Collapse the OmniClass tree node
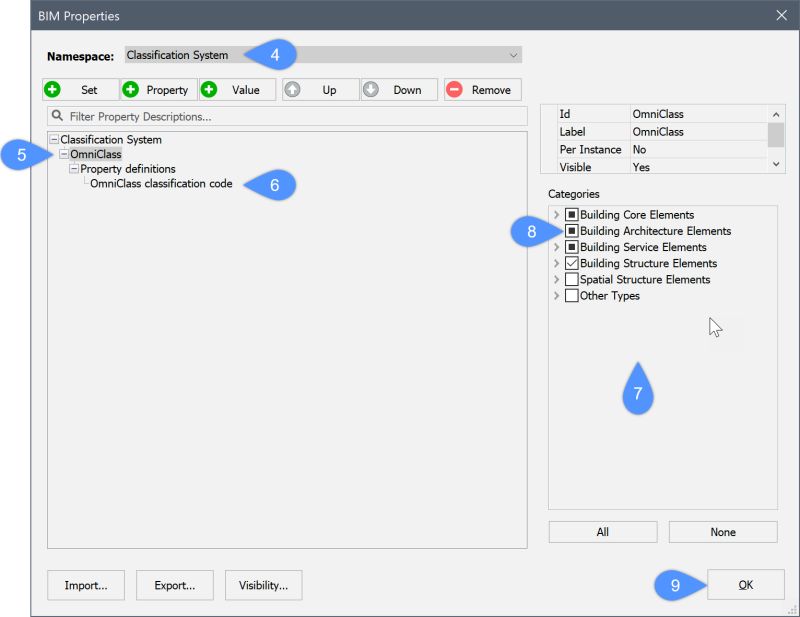 coord(62,155)
